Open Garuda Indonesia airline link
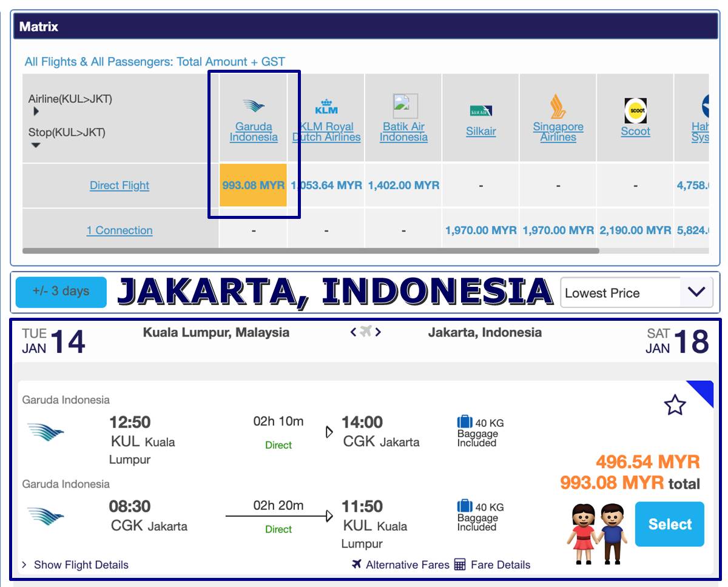 pyautogui.click(x=254, y=132)
